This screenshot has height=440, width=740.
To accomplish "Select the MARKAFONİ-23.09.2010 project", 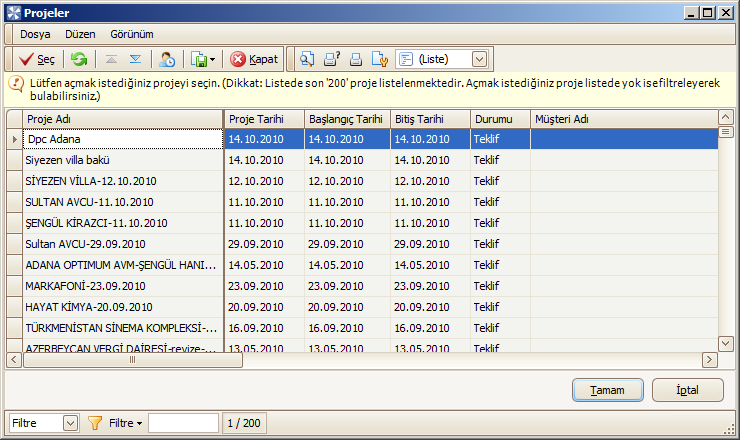I will (x=123, y=286).
